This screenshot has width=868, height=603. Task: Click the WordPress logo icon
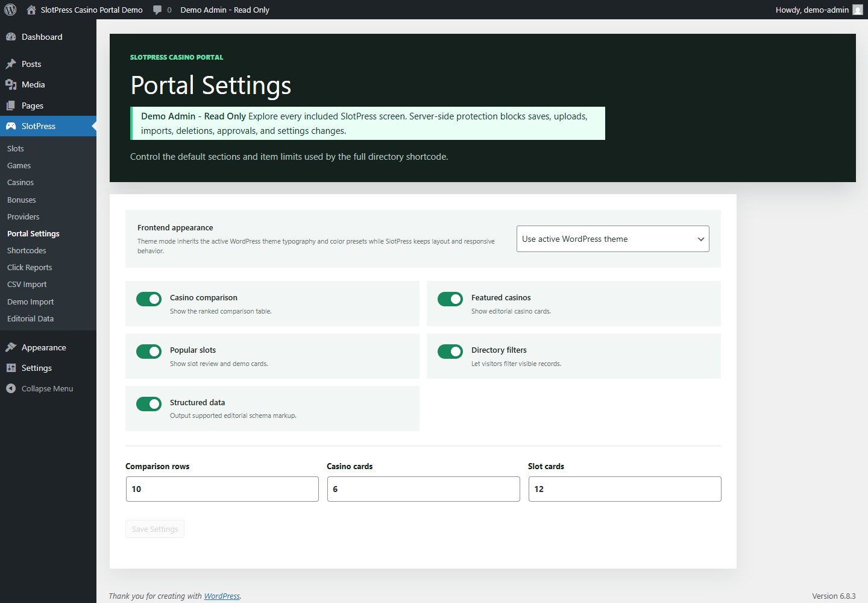[x=10, y=10]
